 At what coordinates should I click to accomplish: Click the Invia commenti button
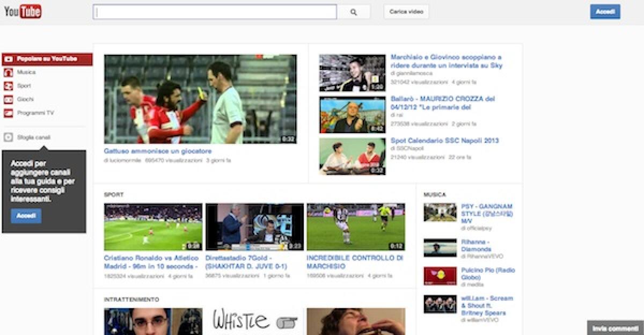(615, 328)
